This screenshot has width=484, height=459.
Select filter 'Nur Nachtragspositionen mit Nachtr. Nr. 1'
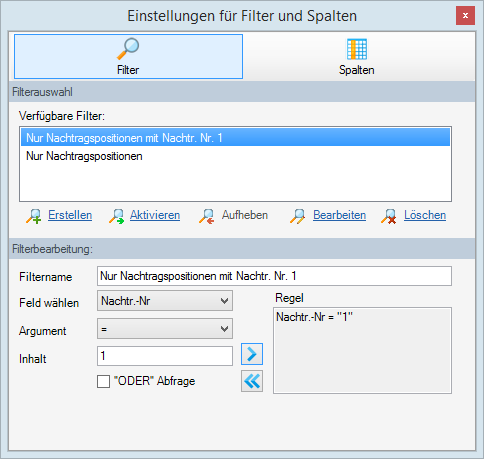(235, 138)
